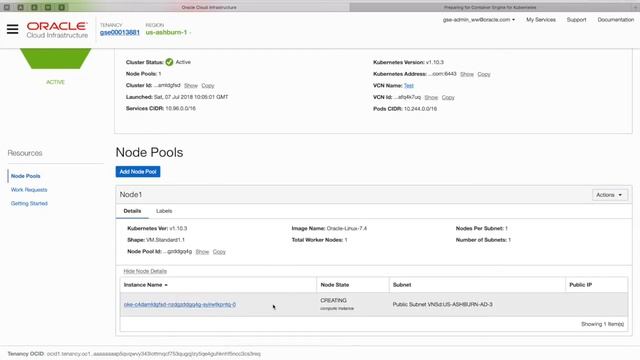Image resolution: width=640 pixels, height=360 pixels.
Task: Open Getting Started in Resources sidebar
Action: pyautogui.click(x=29, y=203)
